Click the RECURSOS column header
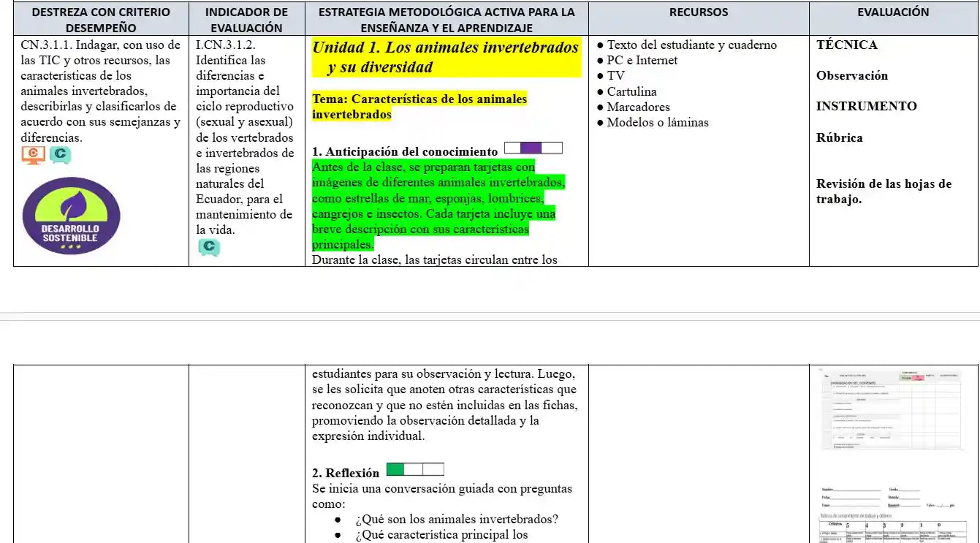Viewport: 980px width, 543px height. click(698, 12)
